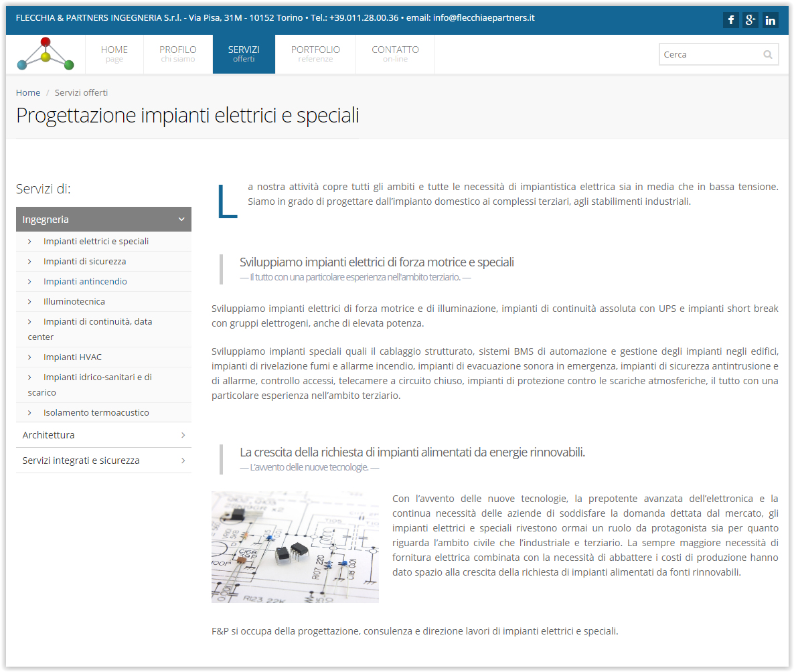
Task: Click chevron beside Impianti HVAC
Action: click(x=29, y=357)
